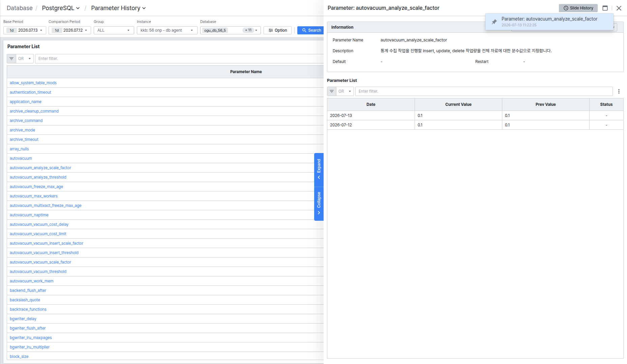Open the three-dot menu beside the detail filter
The width and height of the screenshot is (627, 364).
click(x=619, y=91)
